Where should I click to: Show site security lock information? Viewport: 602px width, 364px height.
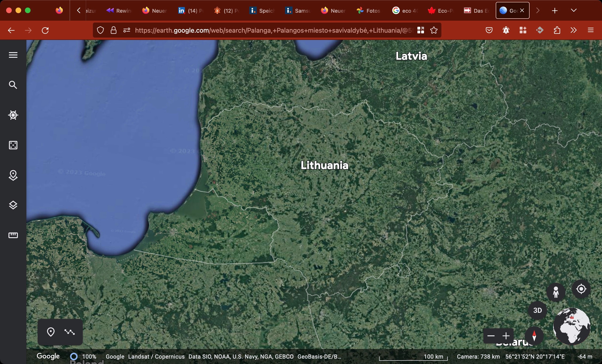[x=113, y=30]
